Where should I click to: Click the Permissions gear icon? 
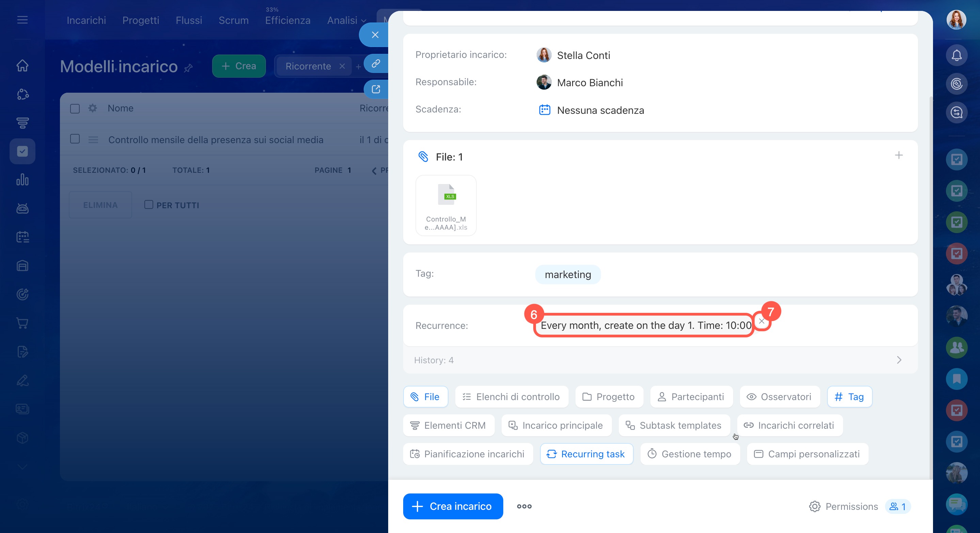click(815, 506)
